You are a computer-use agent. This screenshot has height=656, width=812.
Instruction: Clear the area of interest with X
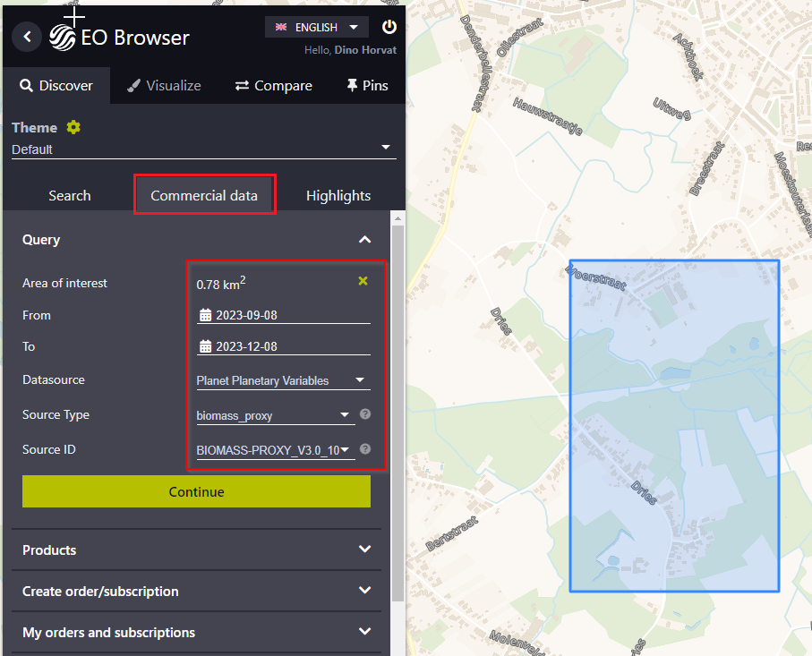click(363, 281)
